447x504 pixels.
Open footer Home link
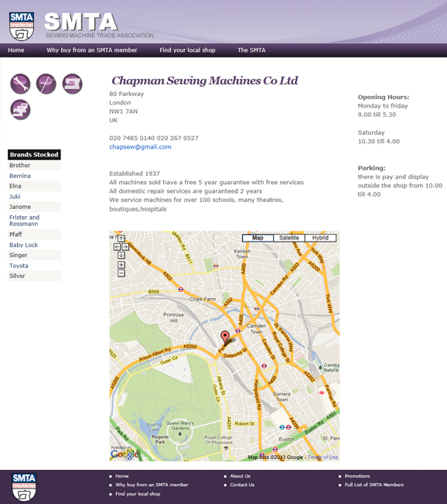click(x=122, y=476)
